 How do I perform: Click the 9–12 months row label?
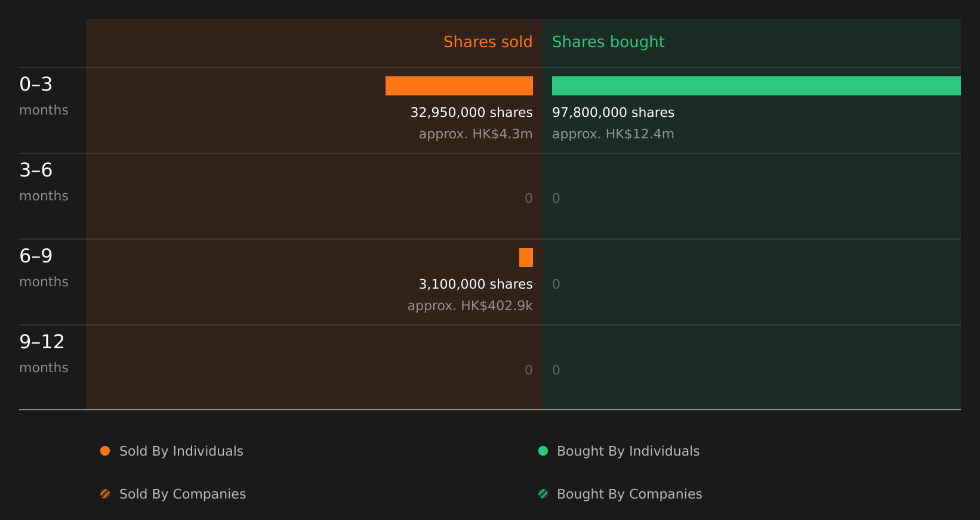click(44, 354)
